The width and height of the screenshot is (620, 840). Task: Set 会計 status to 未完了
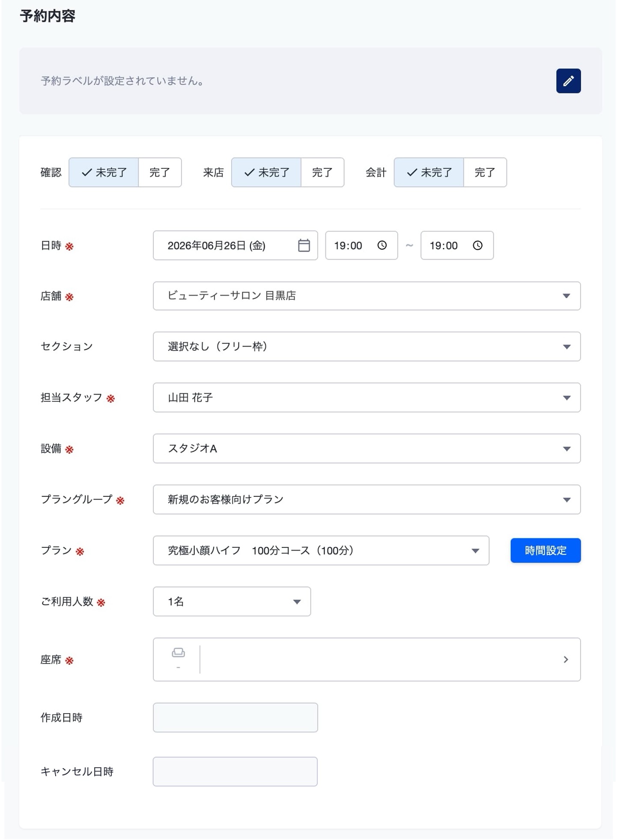(429, 172)
